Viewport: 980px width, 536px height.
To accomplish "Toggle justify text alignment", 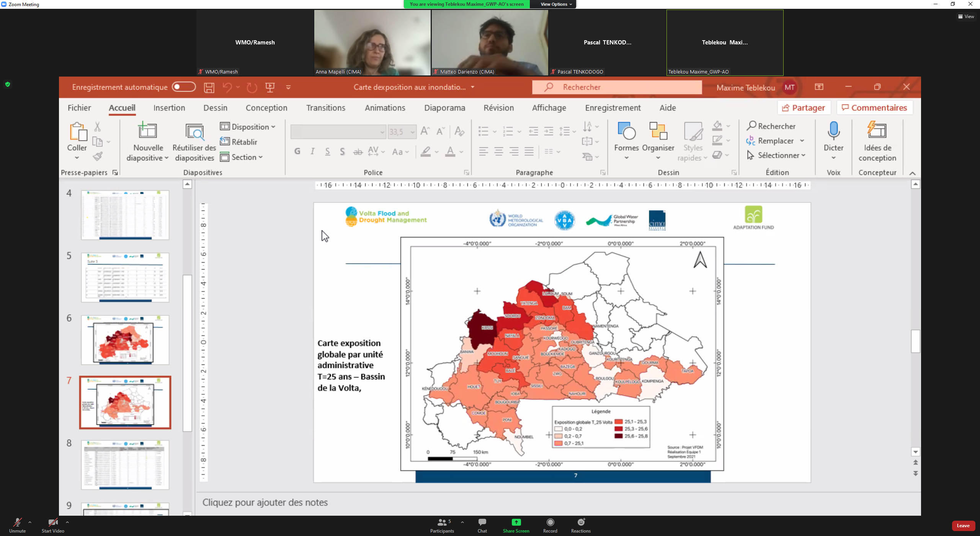I will click(x=529, y=152).
